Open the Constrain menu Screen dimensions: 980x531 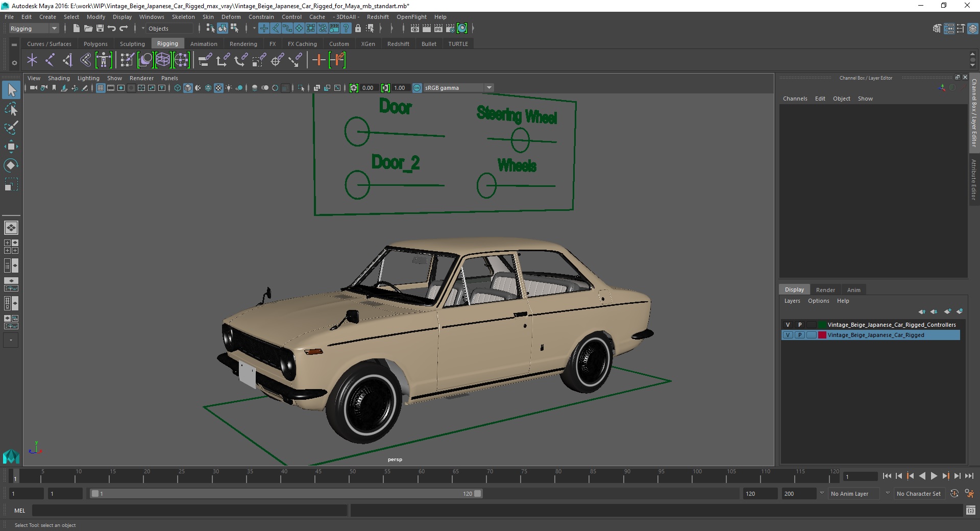pyautogui.click(x=261, y=17)
